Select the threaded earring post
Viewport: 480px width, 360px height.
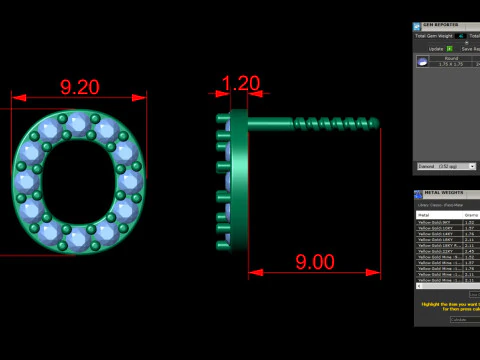[x=313, y=123]
